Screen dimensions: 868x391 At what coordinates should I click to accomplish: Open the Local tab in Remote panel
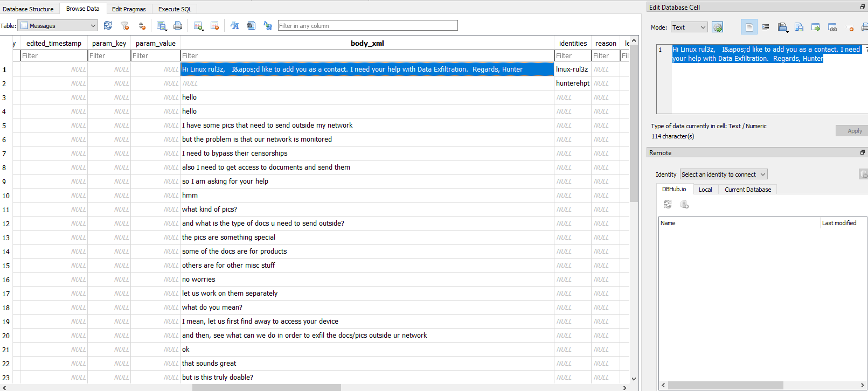[705, 190]
